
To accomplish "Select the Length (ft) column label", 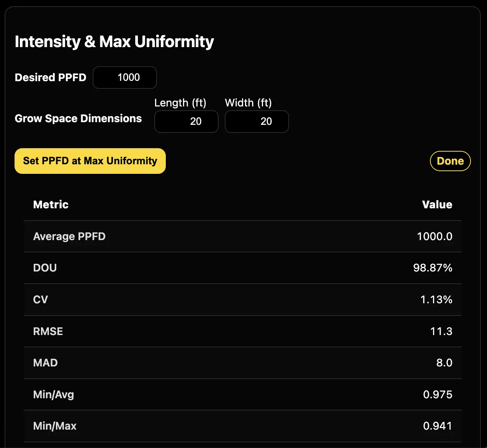I will pyautogui.click(x=180, y=103).
